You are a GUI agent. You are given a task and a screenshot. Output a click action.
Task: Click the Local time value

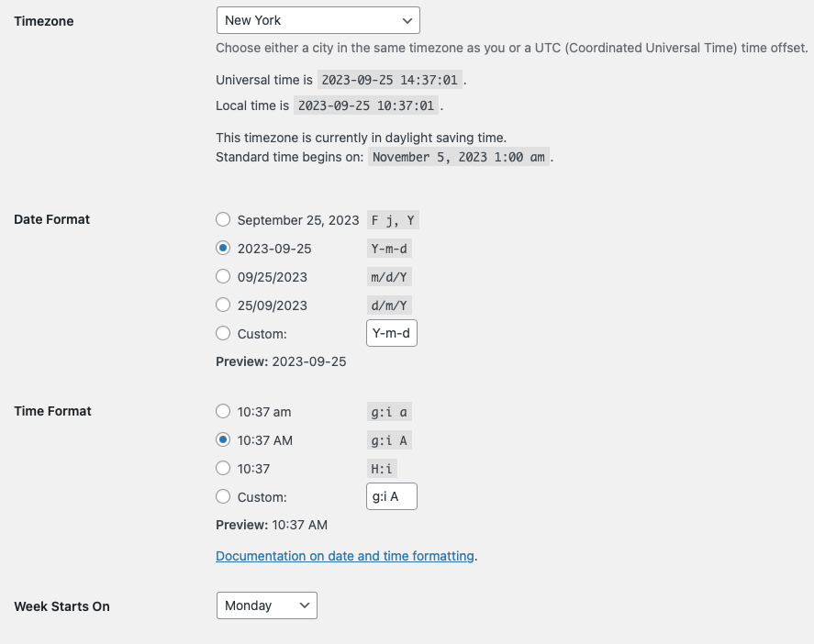coord(366,106)
